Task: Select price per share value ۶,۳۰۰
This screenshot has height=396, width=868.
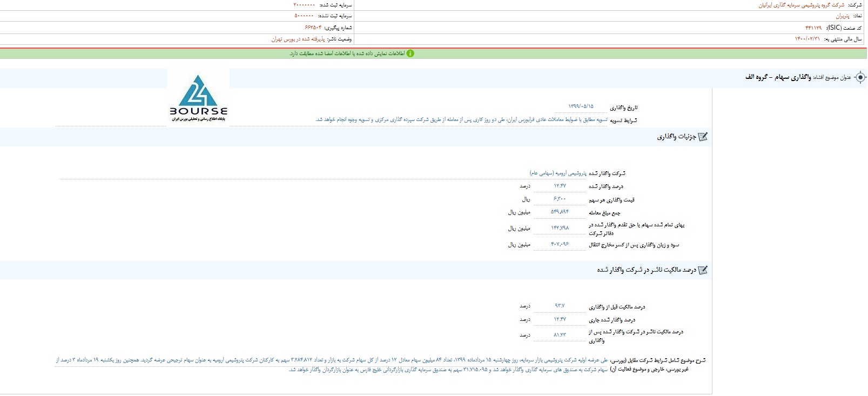Action: pos(560,199)
